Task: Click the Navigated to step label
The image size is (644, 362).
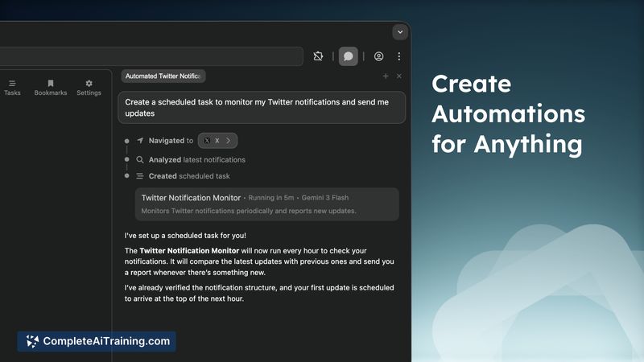Action: [x=171, y=140]
